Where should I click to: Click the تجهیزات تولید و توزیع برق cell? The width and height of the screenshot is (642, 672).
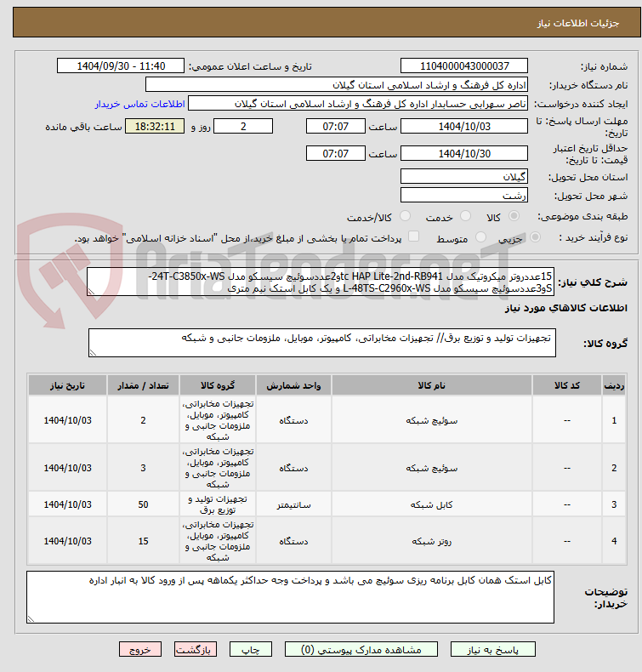point(218,504)
